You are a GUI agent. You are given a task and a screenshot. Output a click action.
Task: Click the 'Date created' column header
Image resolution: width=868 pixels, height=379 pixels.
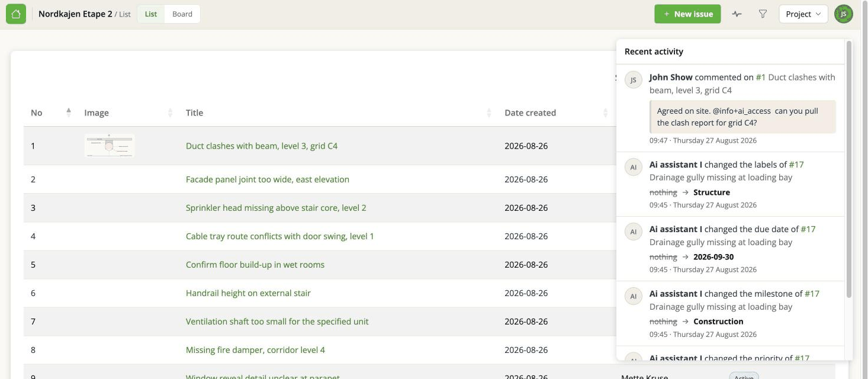(x=530, y=113)
